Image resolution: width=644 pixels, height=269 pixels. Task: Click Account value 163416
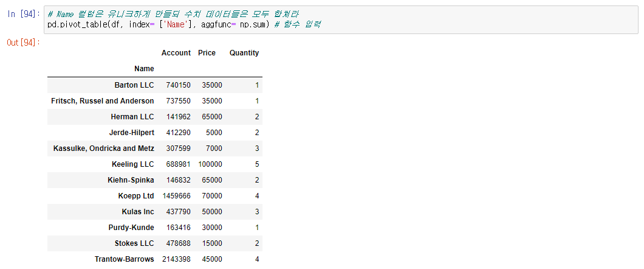(x=178, y=228)
